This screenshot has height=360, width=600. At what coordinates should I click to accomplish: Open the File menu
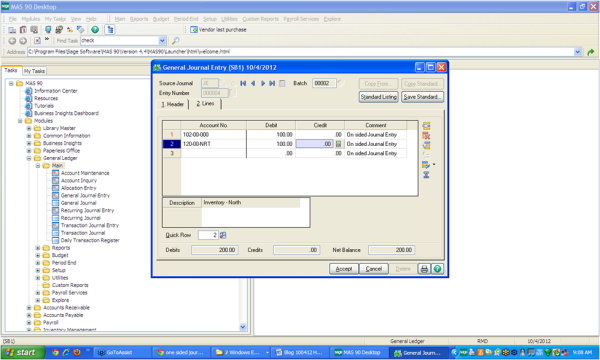pos(13,19)
